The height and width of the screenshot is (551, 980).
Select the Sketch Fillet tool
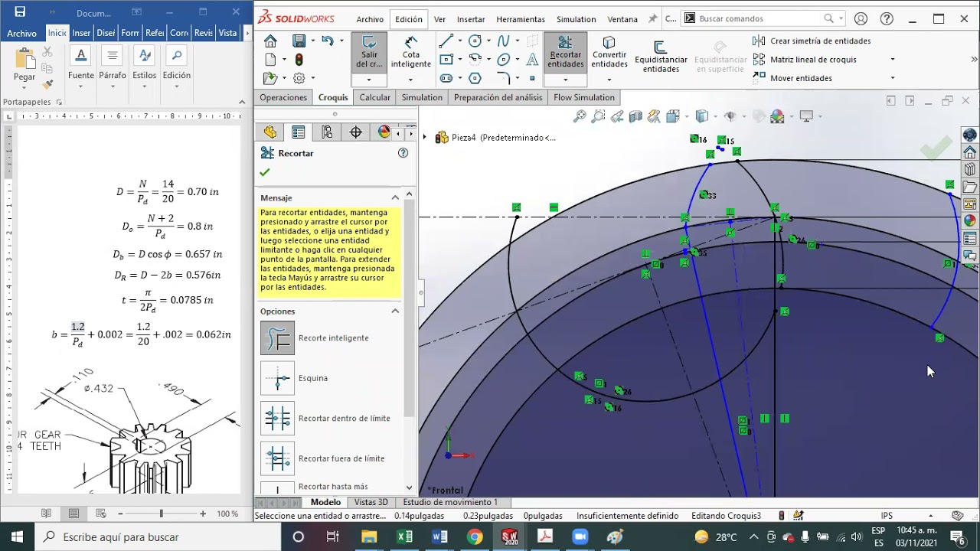pyautogui.click(x=503, y=78)
